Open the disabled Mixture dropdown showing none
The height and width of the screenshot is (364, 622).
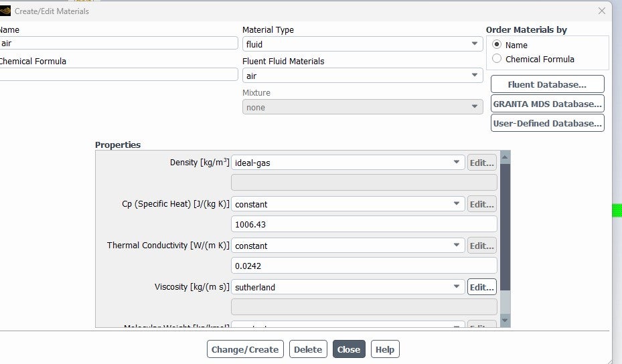[x=363, y=107]
